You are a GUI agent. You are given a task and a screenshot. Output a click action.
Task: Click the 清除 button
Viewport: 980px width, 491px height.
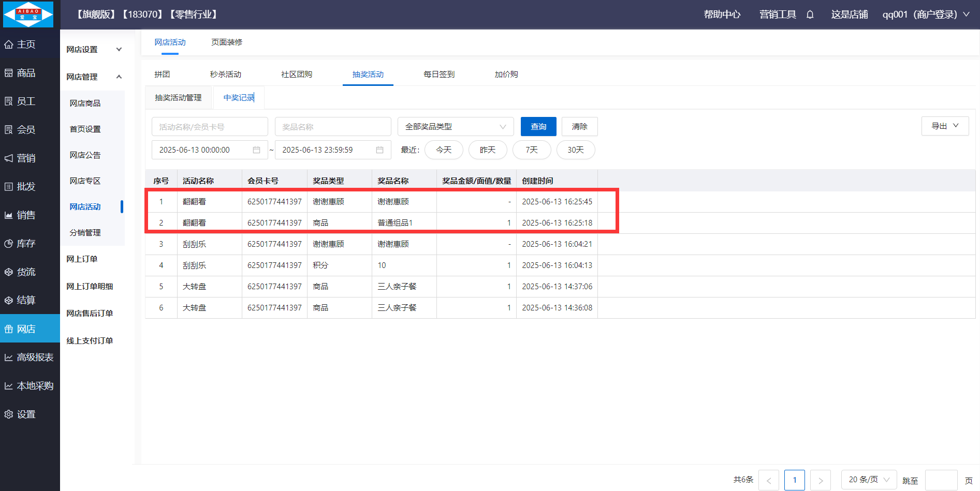point(579,127)
